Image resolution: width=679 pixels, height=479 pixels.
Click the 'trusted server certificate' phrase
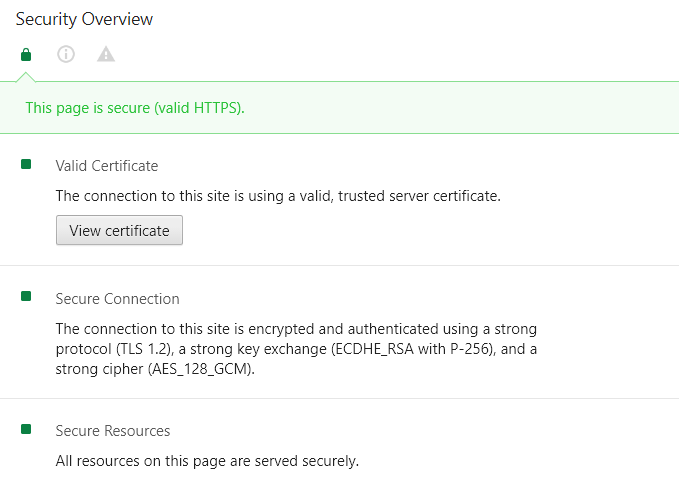tap(418, 196)
